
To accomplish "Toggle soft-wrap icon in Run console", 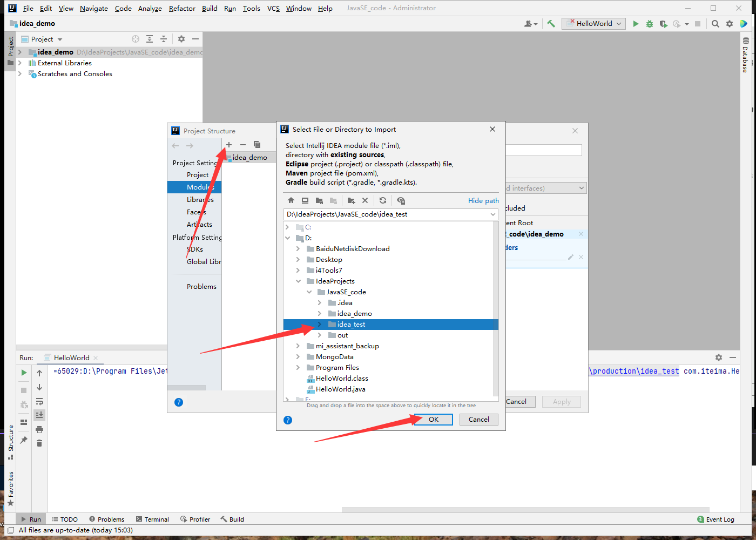I will tap(39, 401).
